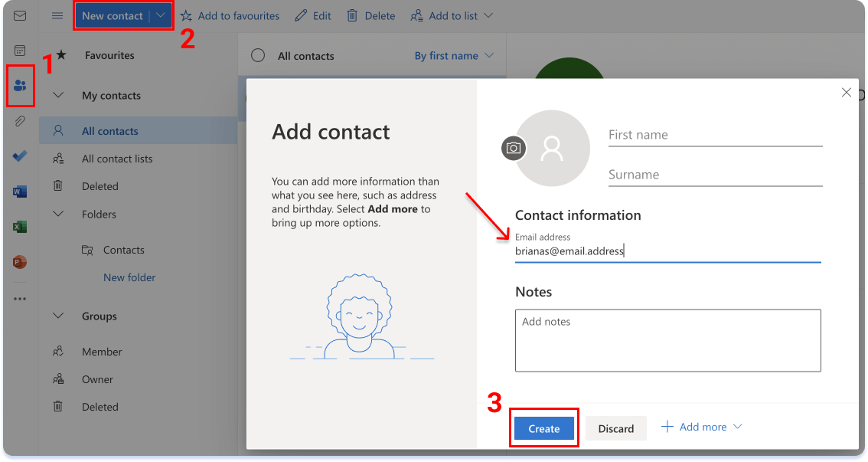Select all contacts with the circle checkbox
Screen dimensions: 868x462
(x=258, y=55)
